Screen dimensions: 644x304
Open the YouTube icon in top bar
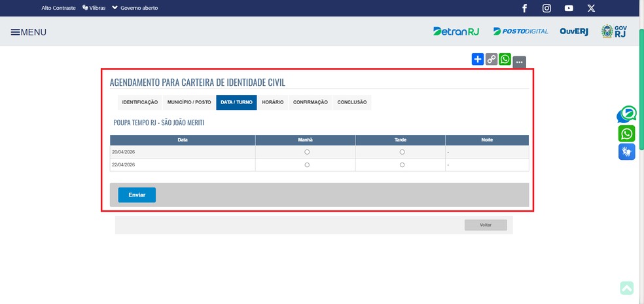click(x=569, y=9)
